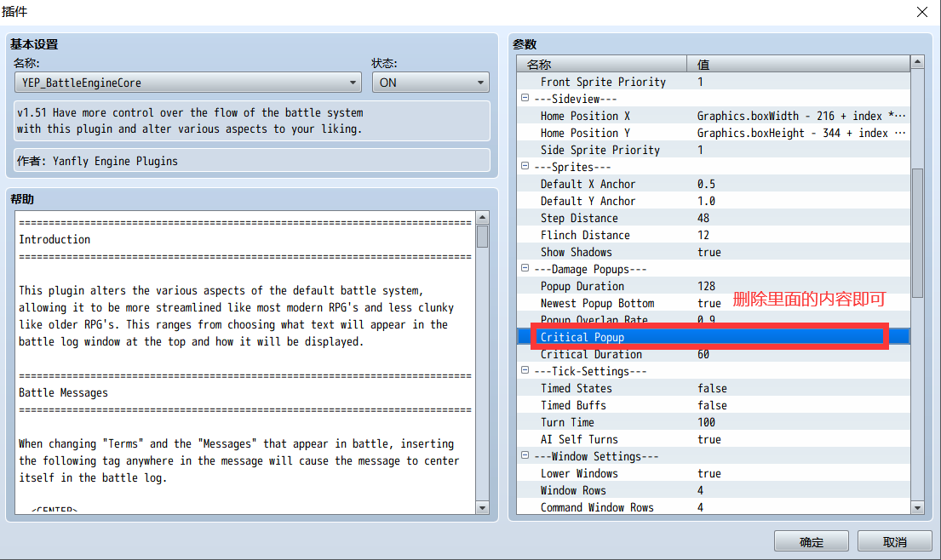Select the Show Shadows parameter
Image resolution: width=941 pixels, height=560 pixels.
click(x=714, y=252)
